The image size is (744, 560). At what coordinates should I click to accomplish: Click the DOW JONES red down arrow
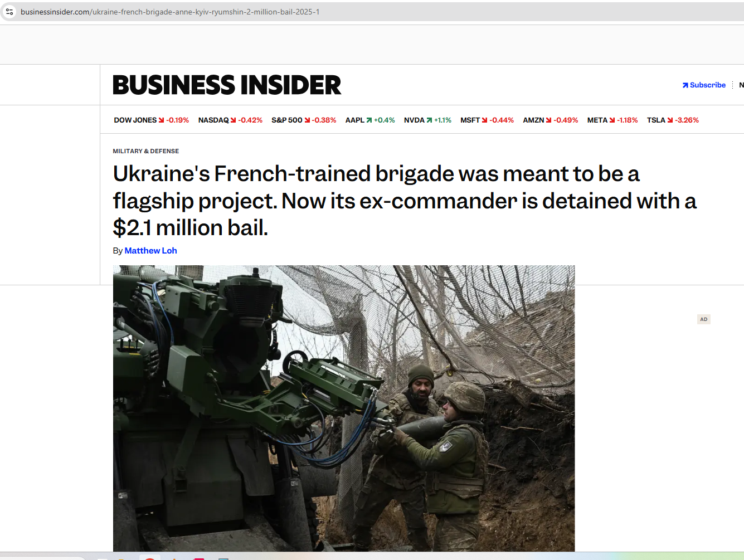coord(161,120)
